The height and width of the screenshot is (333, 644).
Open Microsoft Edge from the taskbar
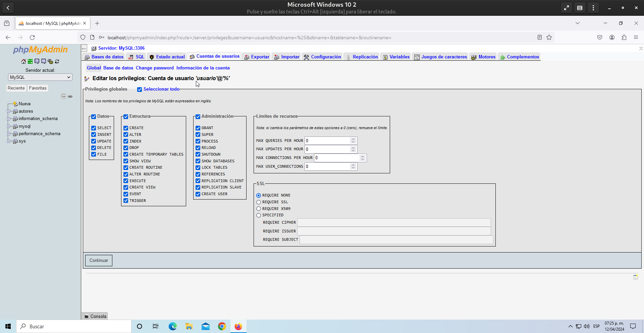(172, 326)
